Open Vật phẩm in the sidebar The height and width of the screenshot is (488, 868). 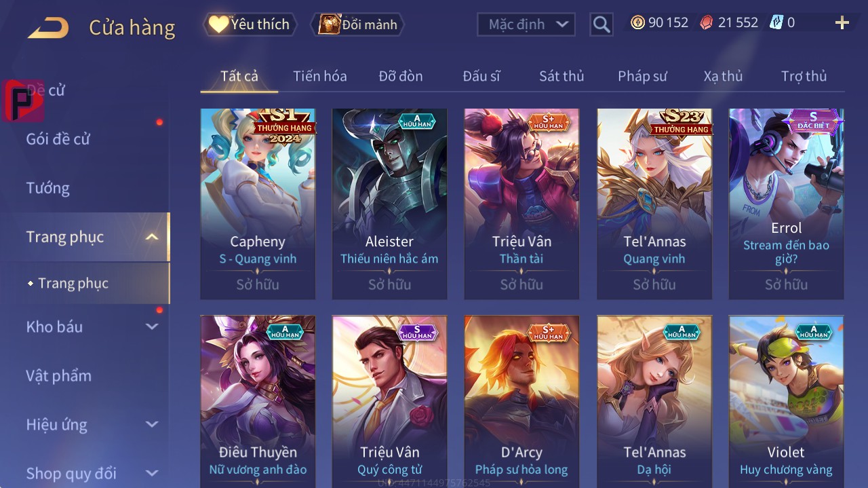[59, 375]
